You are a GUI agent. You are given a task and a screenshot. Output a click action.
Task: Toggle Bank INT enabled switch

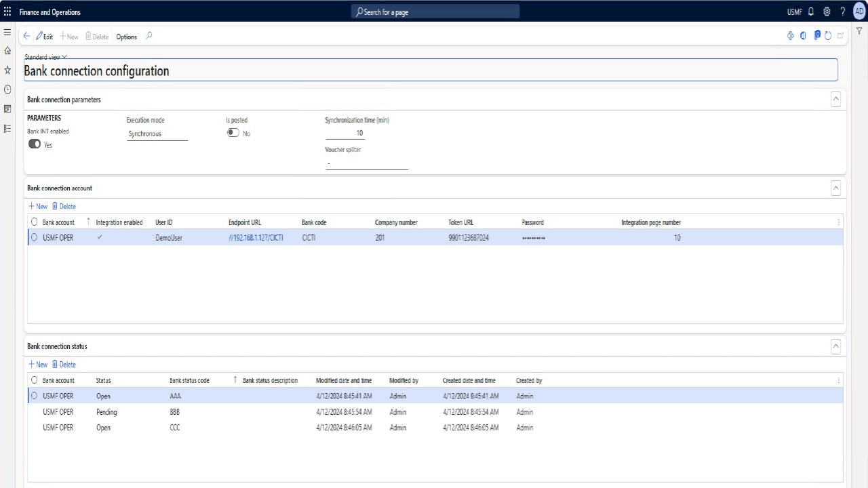click(34, 144)
